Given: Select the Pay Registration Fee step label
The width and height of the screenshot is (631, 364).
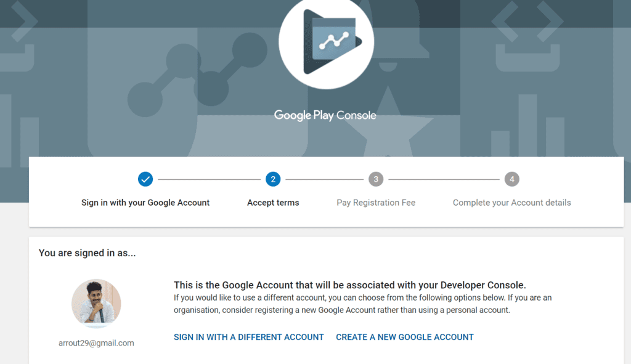Looking at the screenshot, I should point(376,202).
